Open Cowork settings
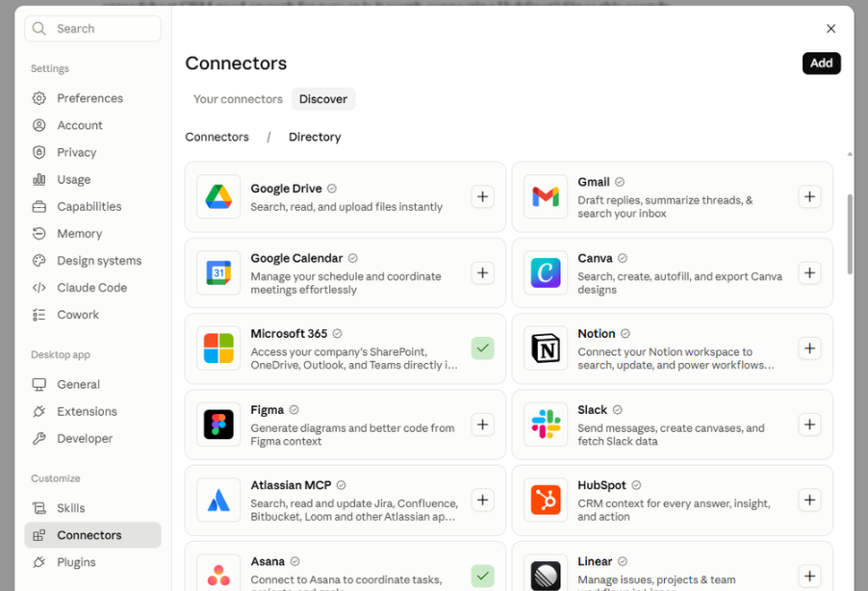 [x=92, y=315]
